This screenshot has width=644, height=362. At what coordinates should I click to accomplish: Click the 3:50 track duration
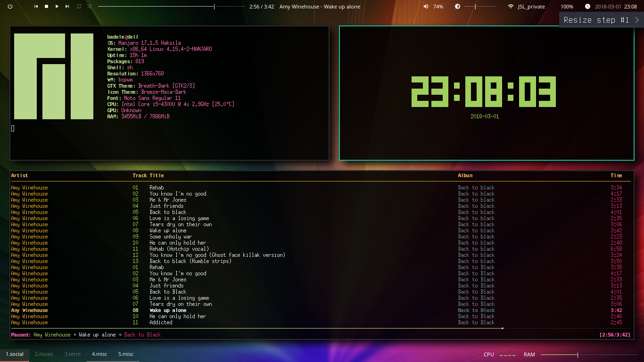coord(616,261)
